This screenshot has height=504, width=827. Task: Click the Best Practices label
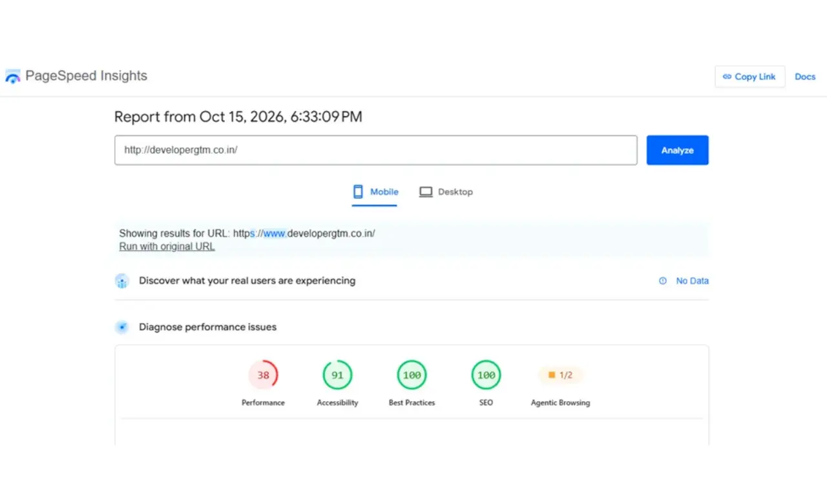pos(412,403)
